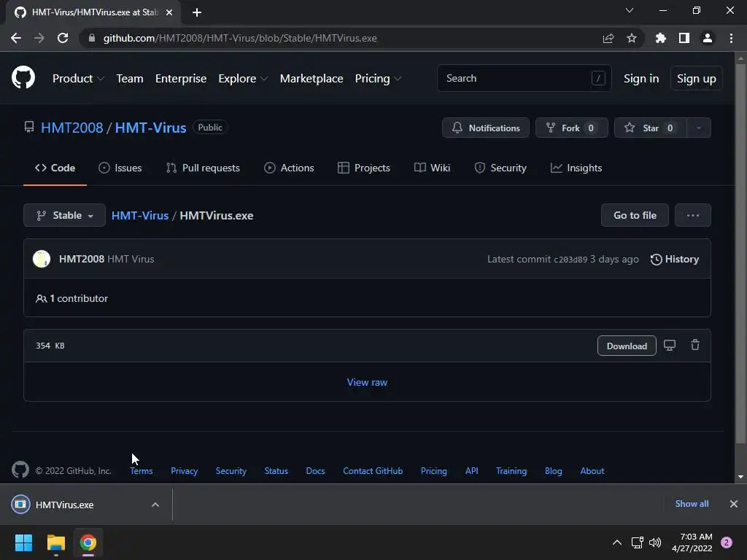Click the Chrome address bar URL
The width and height of the screenshot is (747, 560).
pos(239,38)
